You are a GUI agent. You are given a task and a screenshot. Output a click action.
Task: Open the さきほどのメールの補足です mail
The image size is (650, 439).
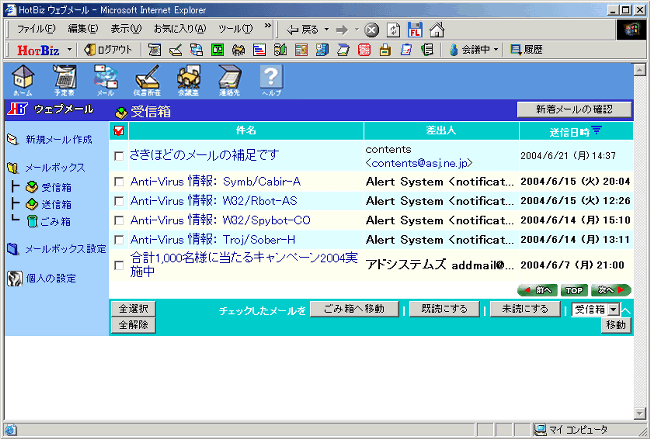pos(204,155)
